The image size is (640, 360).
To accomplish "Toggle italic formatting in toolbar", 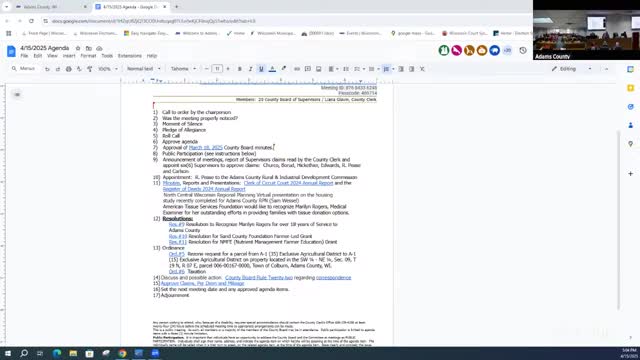I will (x=250, y=69).
